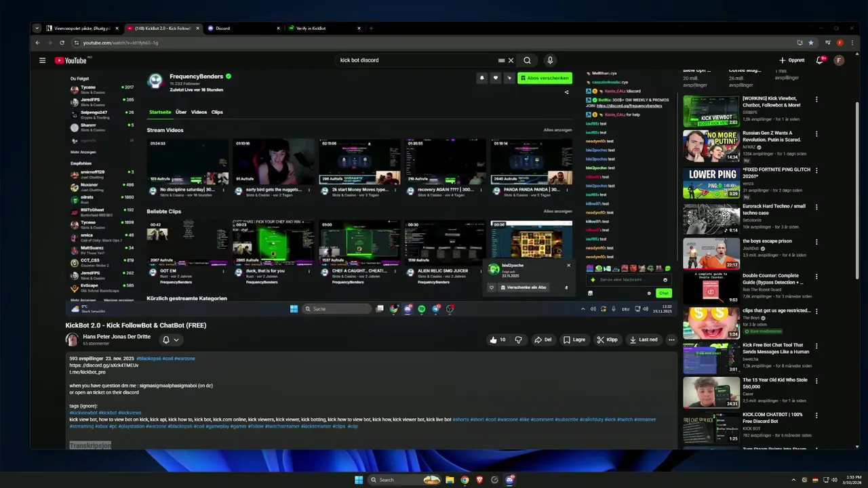Select Startseite tab on Kick channel page
This screenshot has width=868, height=488.
(160, 112)
